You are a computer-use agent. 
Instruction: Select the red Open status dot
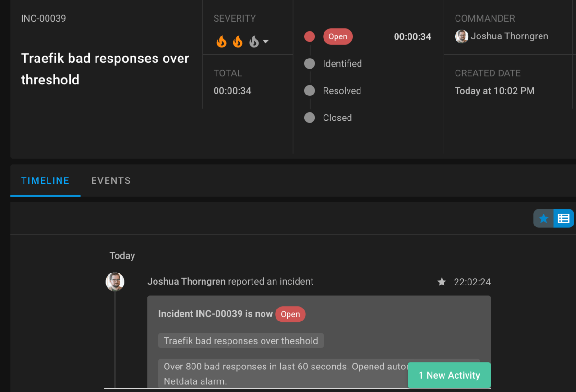(310, 36)
